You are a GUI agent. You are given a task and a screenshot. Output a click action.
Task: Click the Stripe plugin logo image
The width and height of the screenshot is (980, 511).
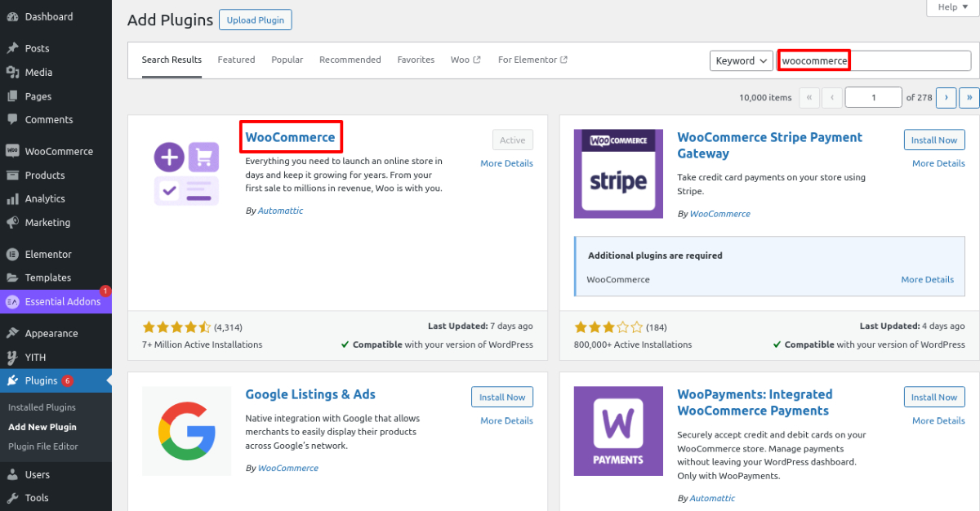click(x=617, y=174)
